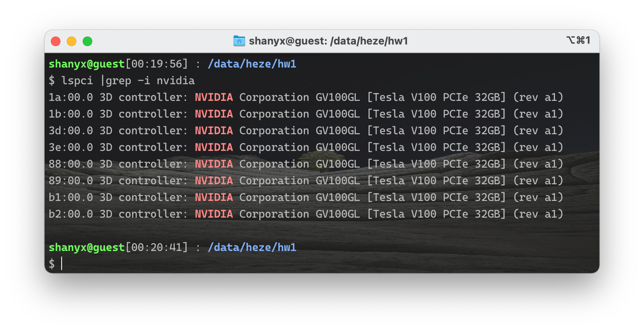Viewport: 644px width, 332px height.
Task: Click the second shanyx@guest prompt at 00:20:41
Action: (87, 247)
